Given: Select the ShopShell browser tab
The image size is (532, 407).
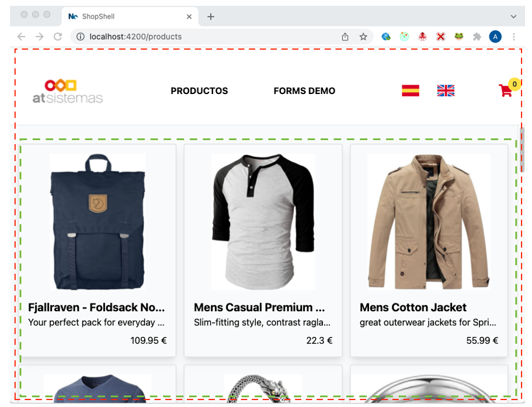Looking at the screenshot, I should pos(130,16).
